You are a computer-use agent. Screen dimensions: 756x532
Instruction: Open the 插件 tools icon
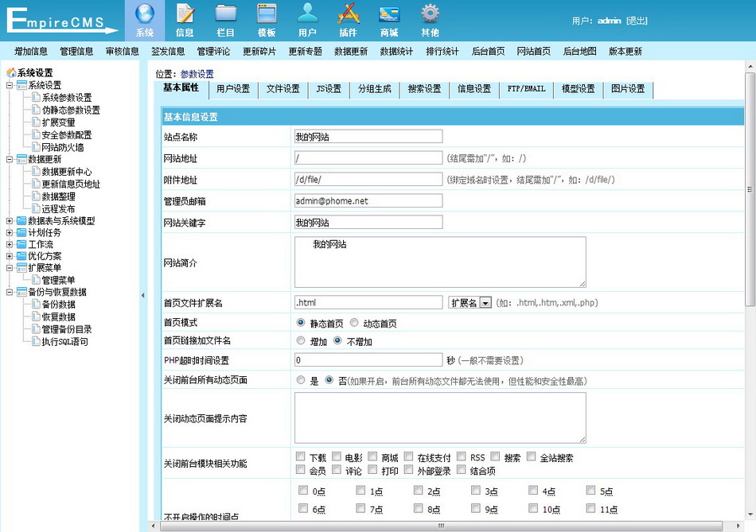[348, 14]
